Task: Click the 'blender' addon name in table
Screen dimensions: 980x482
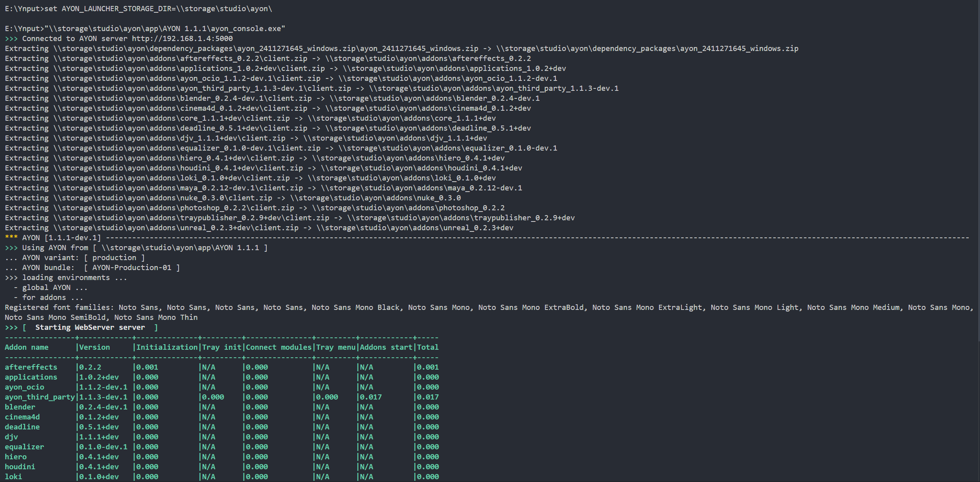Action: pos(20,407)
